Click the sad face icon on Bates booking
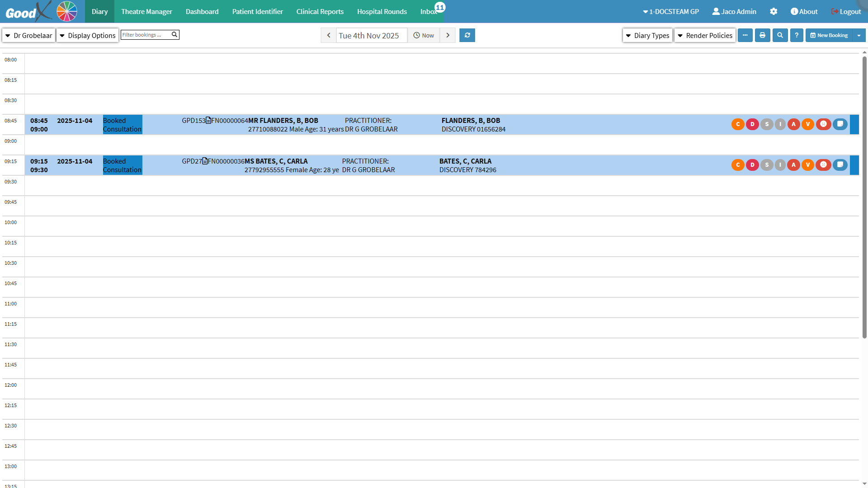The image size is (868, 488). click(823, 165)
